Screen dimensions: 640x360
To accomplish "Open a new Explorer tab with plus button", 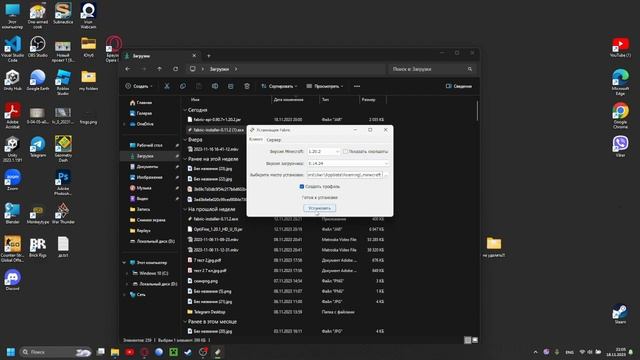I will tap(209, 56).
